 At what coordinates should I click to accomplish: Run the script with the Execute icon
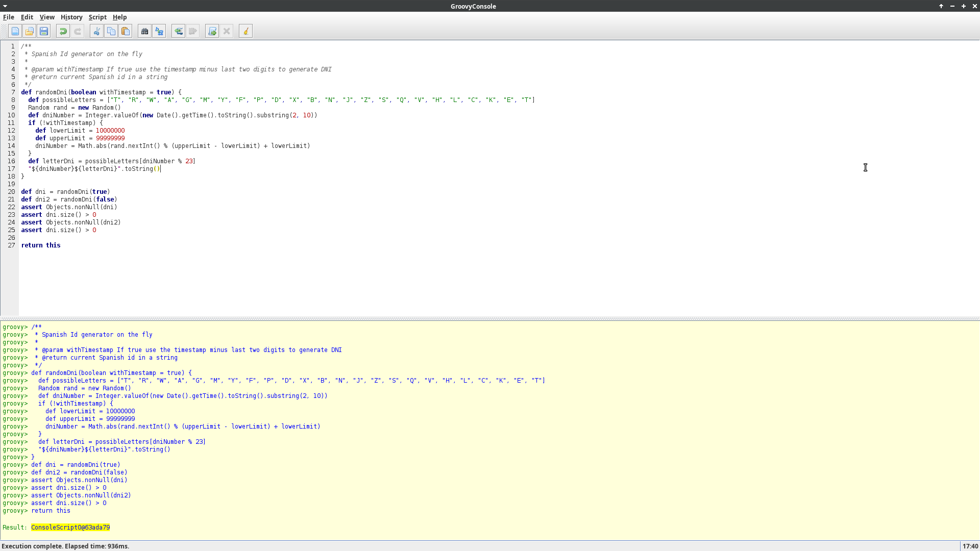212,32
